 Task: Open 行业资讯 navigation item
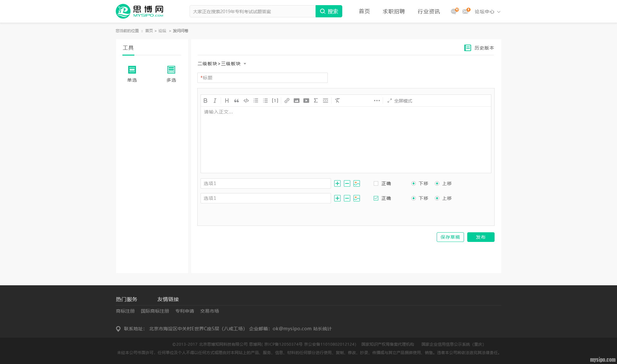point(429,12)
